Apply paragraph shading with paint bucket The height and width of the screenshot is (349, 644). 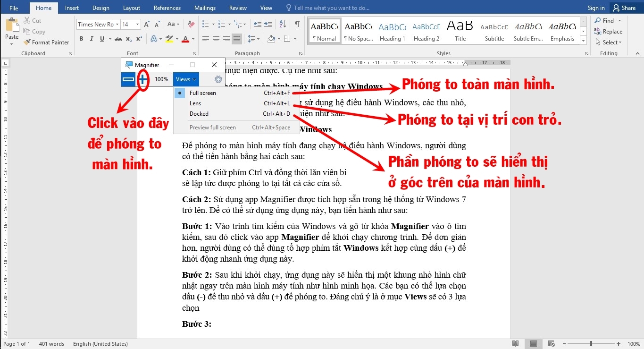coord(271,39)
